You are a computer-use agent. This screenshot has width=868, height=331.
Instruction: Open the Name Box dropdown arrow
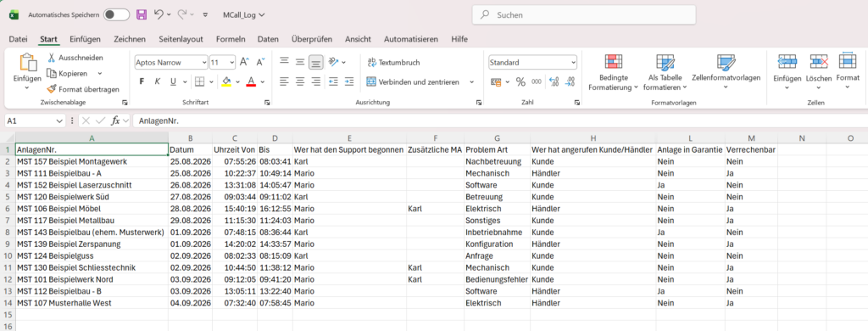[59, 121]
